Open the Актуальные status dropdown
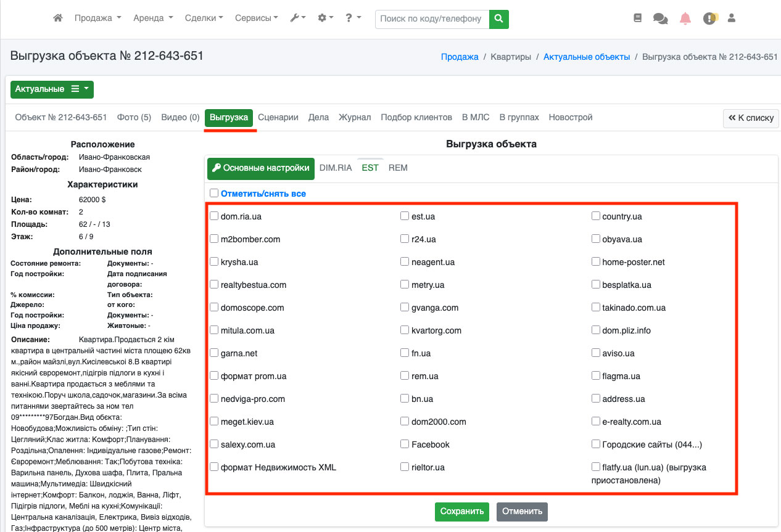The image size is (781, 532). point(52,89)
